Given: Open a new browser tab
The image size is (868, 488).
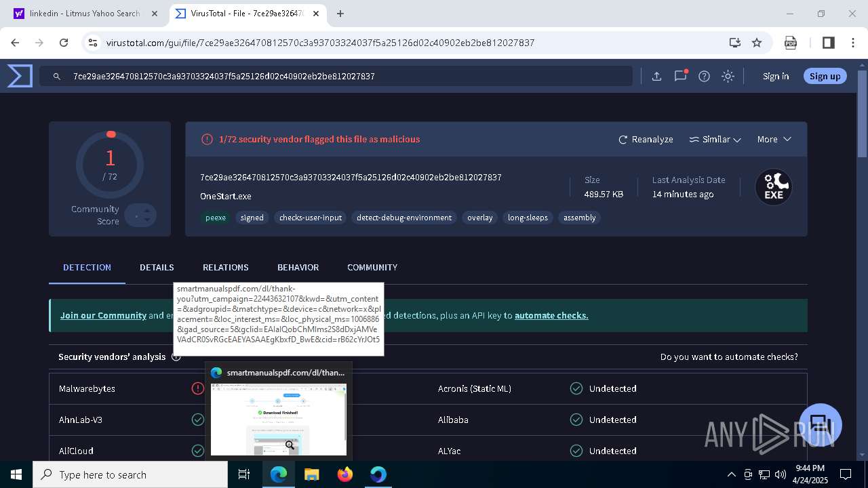Looking at the screenshot, I should (x=340, y=14).
